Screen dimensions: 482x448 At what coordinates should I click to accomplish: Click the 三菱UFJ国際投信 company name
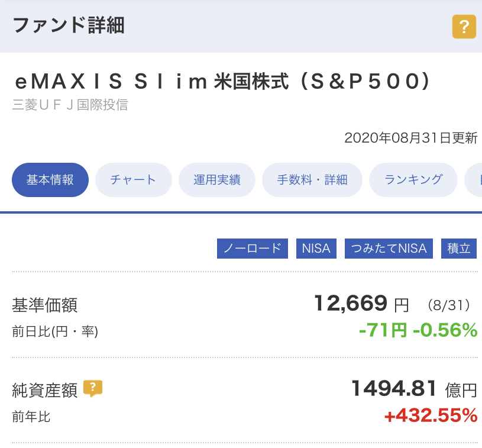tap(70, 105)
